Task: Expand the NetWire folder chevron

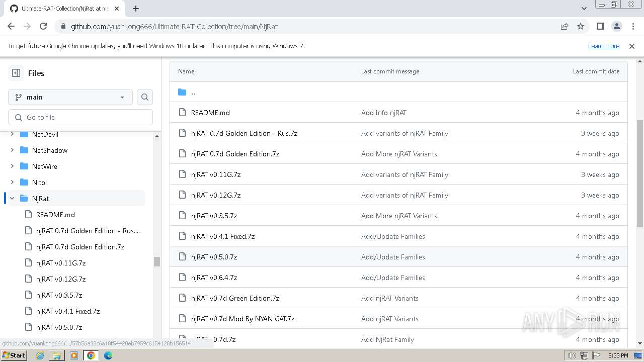Action: tap(12, 166)
